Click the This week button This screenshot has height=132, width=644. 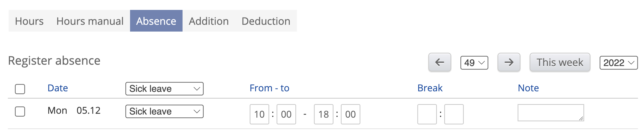pos(560,62)
